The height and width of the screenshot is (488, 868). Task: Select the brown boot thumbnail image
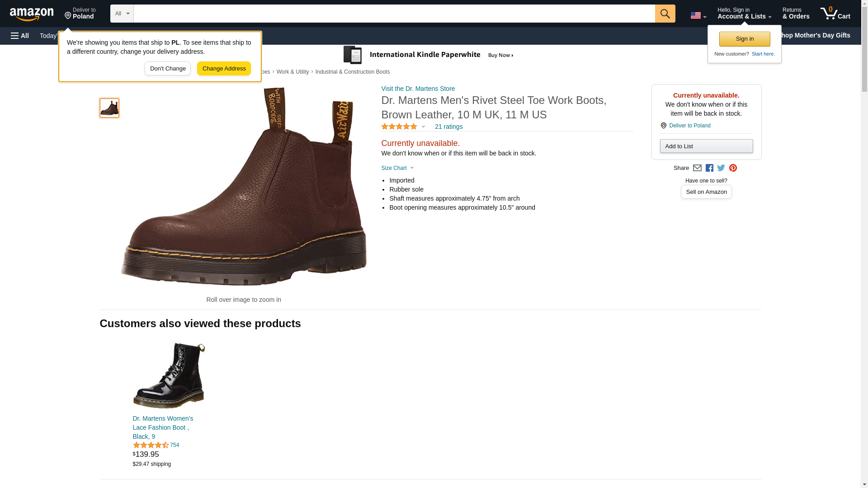[109, 108]
